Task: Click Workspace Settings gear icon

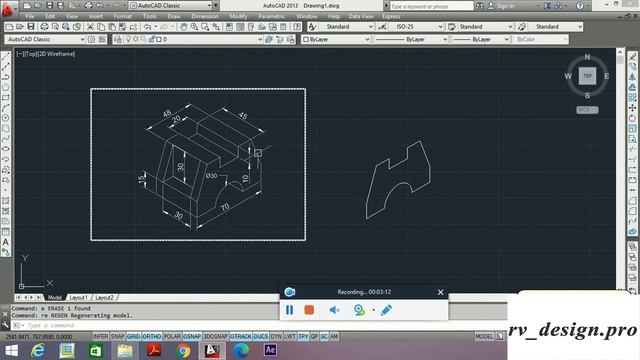Action: (x=91, y=39)
